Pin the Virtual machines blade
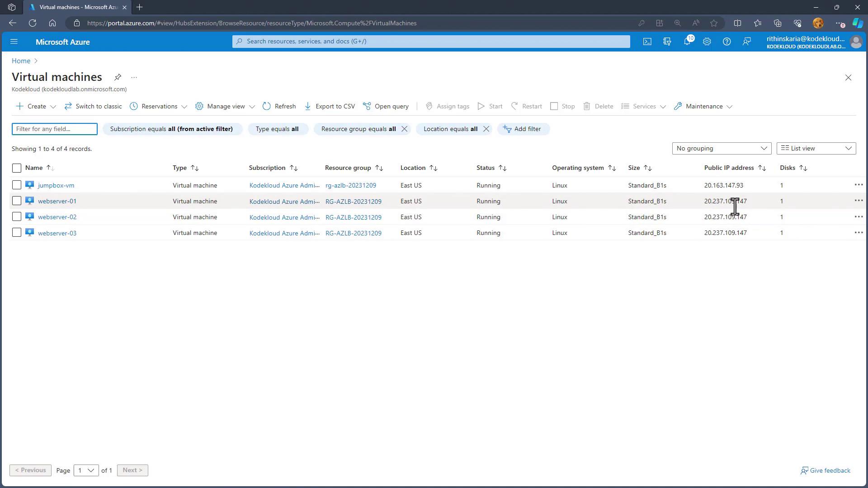 click(118, 77)
